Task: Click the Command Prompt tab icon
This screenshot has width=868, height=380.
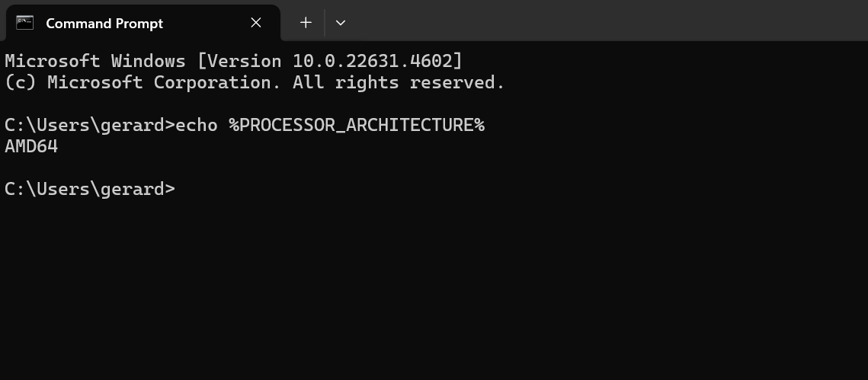Action: click(24, 23)
